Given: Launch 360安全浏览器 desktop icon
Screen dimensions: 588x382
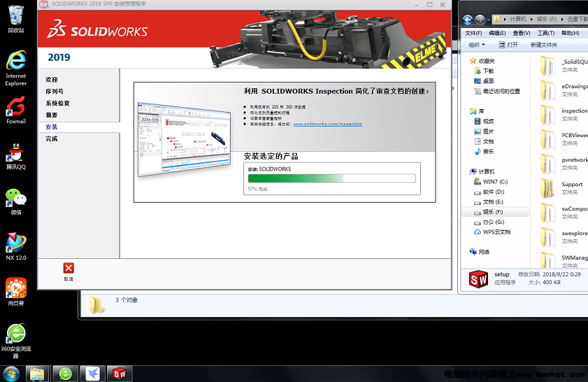Looking at the screenshot, I should (16, 340).
